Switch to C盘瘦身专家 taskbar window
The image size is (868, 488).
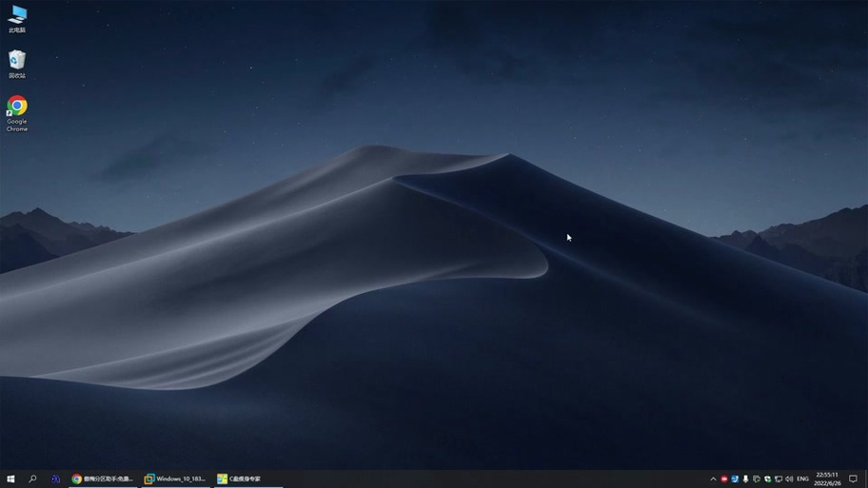[x=248, y=478]
